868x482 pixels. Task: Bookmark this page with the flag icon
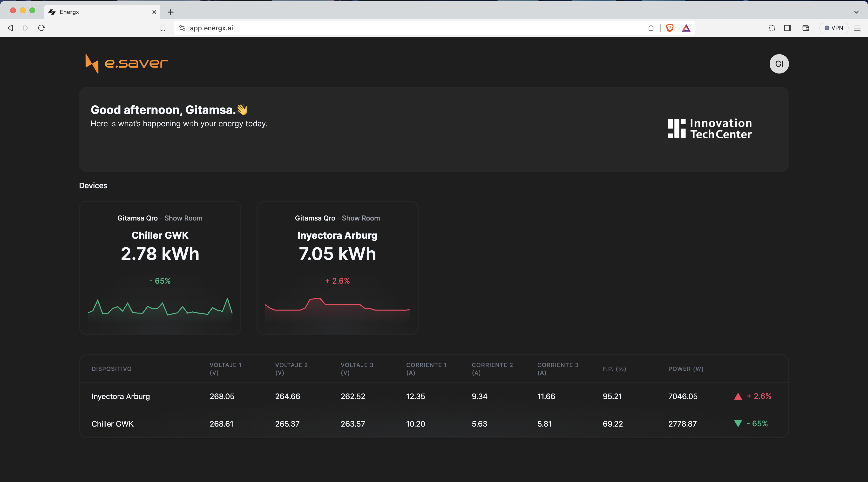[163, 28]
